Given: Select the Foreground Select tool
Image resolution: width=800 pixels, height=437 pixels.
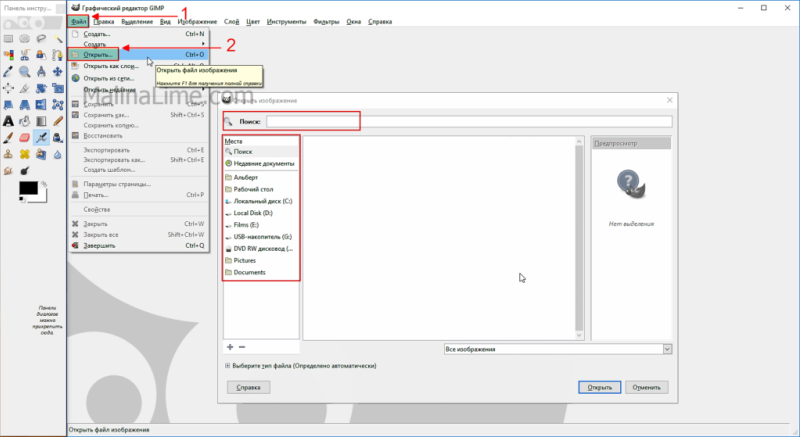Looking at the screenshot, I should pyautogui.click(x=41, y=55).
